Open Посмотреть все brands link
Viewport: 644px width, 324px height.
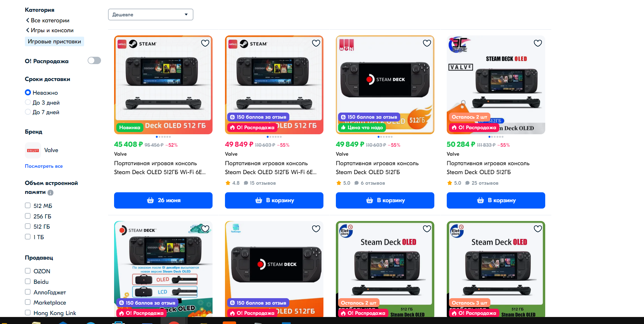coord(44,166)
